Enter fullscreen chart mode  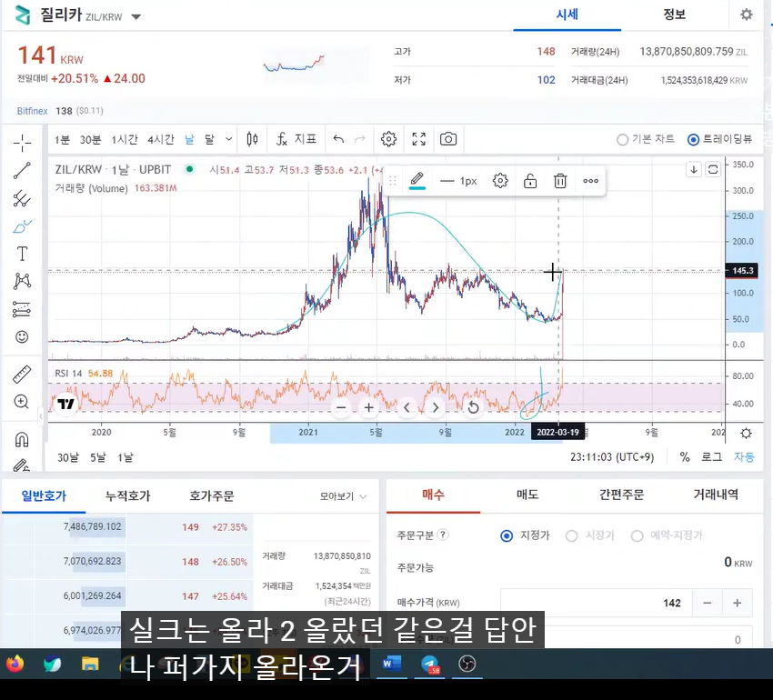(x=418, y=139)
